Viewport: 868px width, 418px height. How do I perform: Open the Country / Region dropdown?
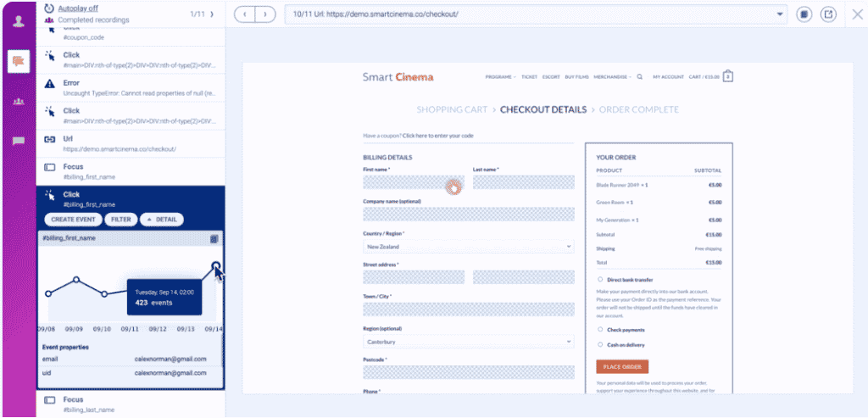tap(468, 247)
